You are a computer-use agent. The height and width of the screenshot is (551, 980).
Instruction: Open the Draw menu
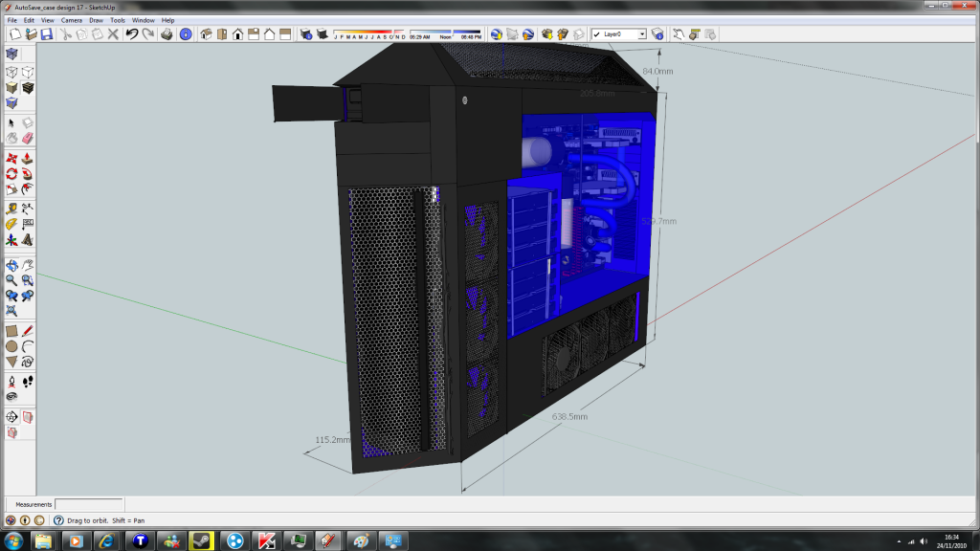(96, 20)
